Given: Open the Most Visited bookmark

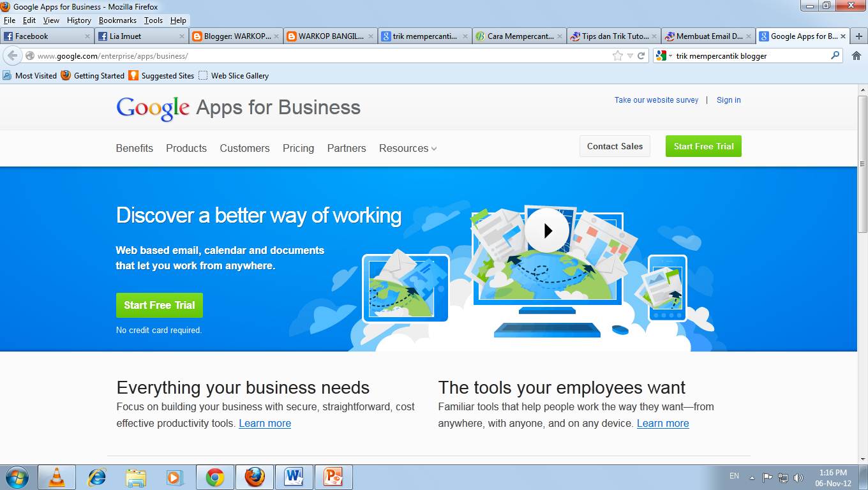Looking at the screenshot, I should click(x=30, y=75).
